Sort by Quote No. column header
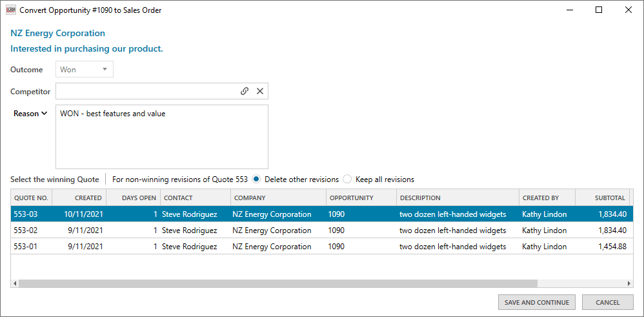Screen dimensions: 644x317 tap(31, 198)
